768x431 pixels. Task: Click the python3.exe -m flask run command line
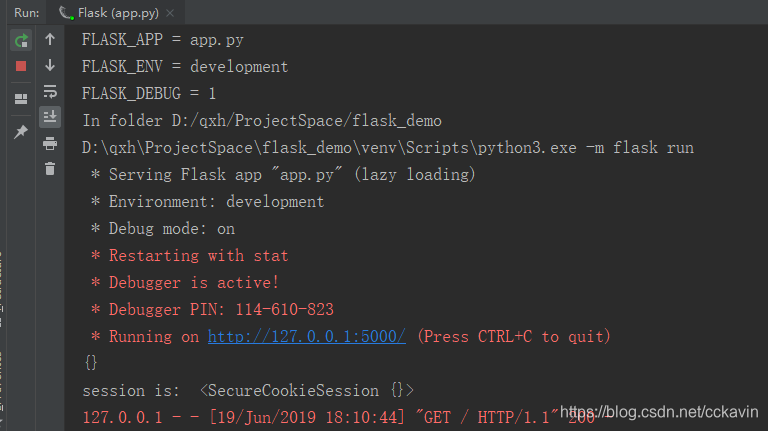pyautogui.click(x=388, y=147)
